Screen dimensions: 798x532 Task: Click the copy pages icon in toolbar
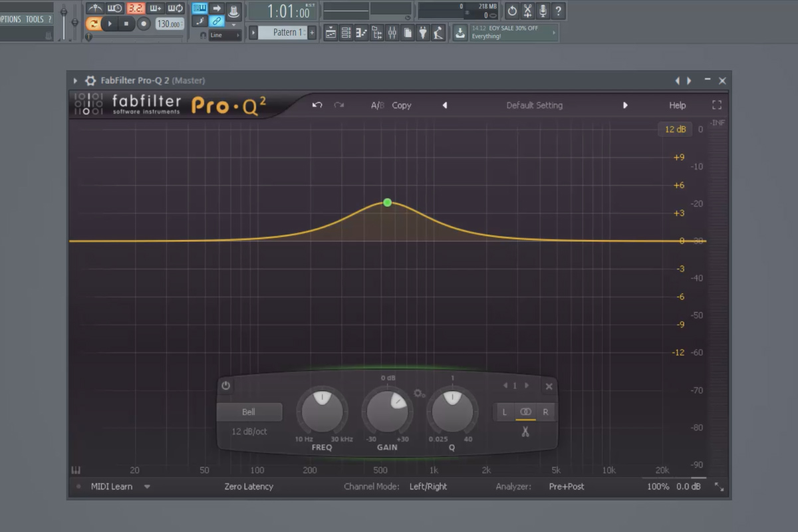tap(407, 33)
